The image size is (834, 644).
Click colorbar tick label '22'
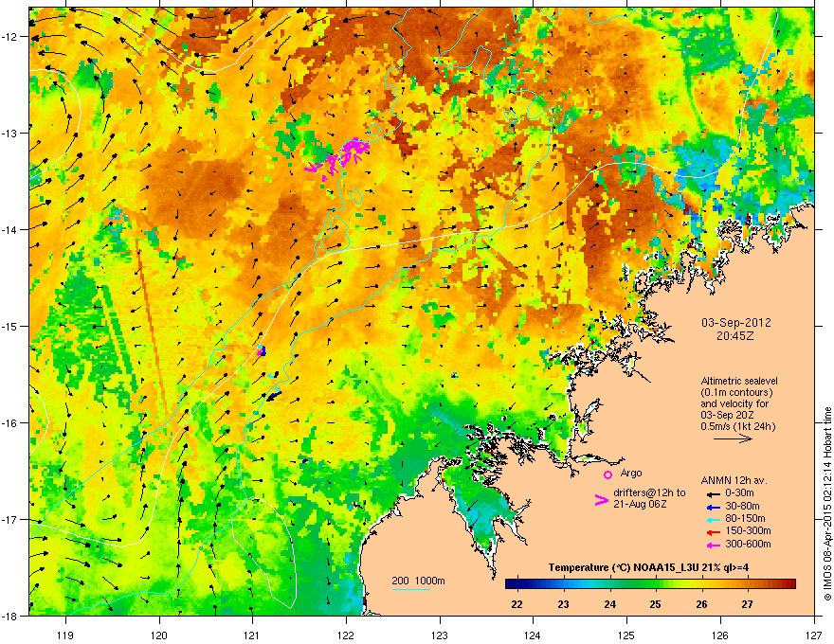[517, 604]
